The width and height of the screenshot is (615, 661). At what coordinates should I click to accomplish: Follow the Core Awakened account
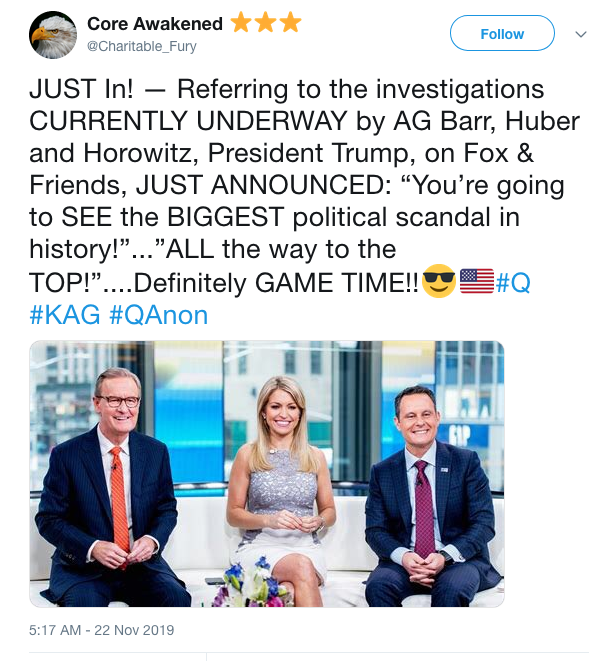[502, 34]
